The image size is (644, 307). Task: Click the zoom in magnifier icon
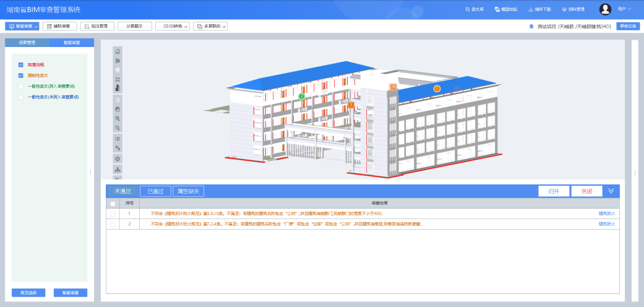118,118
